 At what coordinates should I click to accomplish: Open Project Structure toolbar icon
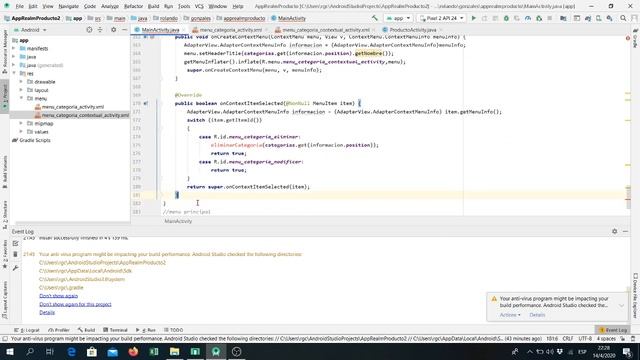563,18
